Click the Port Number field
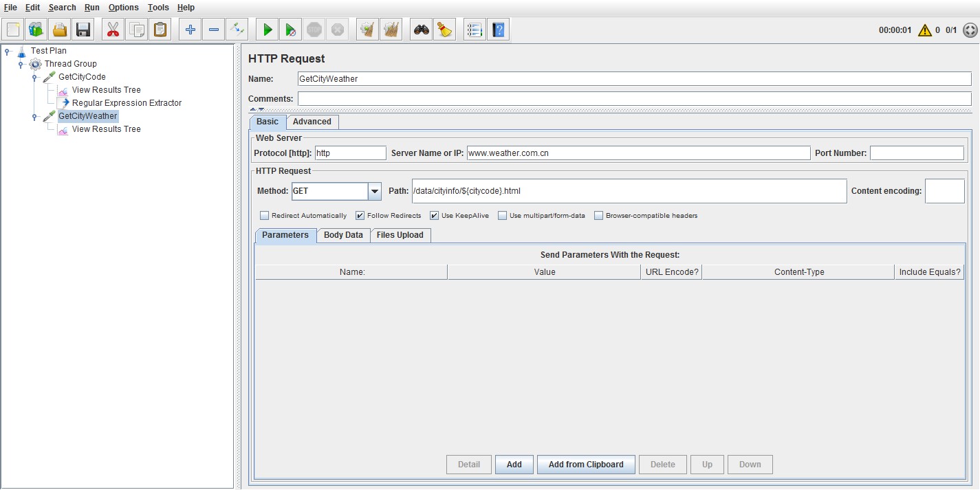This screenshot has height=490, width=980. 917,153
